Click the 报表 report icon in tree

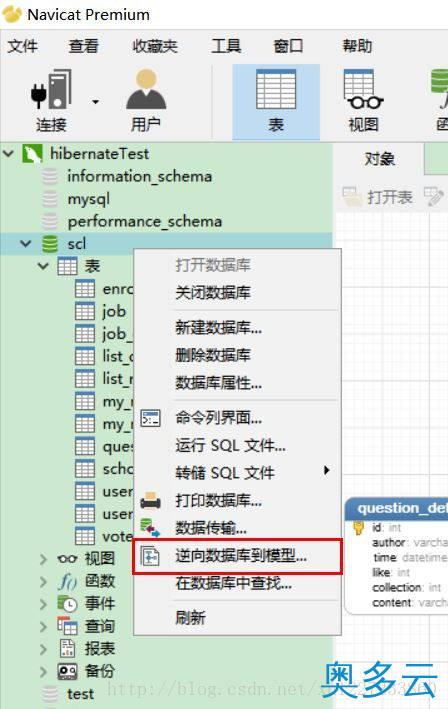[x=67, y=649]
